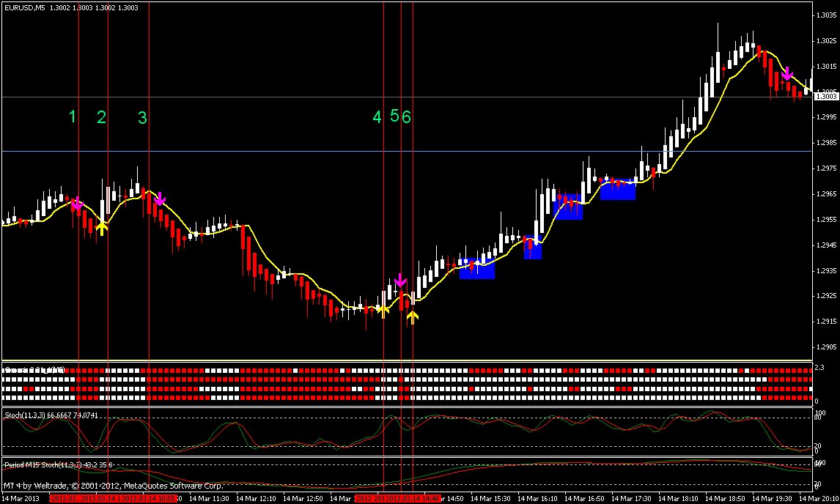The height and width of the screenshot is (504, 840).
Task: Click the 14 Mar 20:10 time label
Action: [x=819, y=499]
